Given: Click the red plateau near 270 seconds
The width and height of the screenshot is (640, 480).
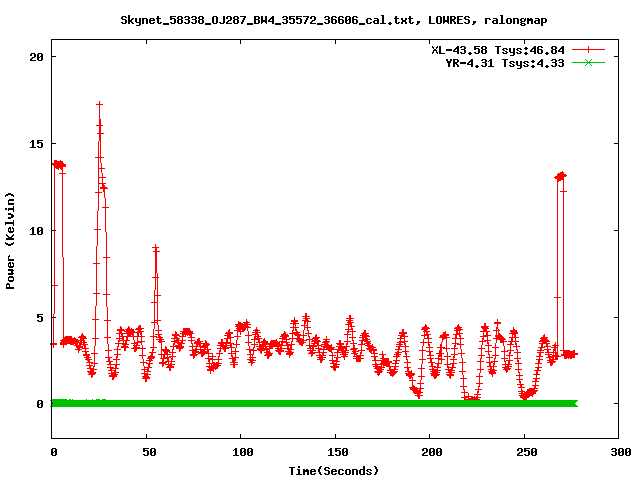Looking at the screenshot, I should coord(561,176).
